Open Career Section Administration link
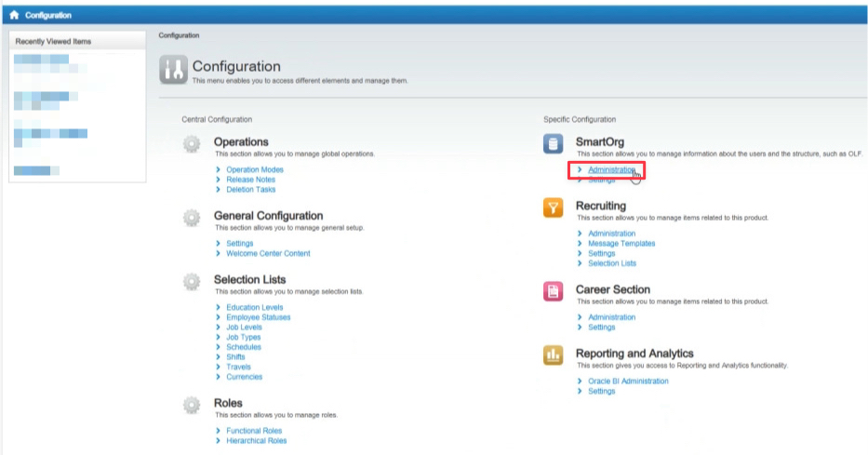The width and height of the screenshot is (868, 455). point(612,317)
